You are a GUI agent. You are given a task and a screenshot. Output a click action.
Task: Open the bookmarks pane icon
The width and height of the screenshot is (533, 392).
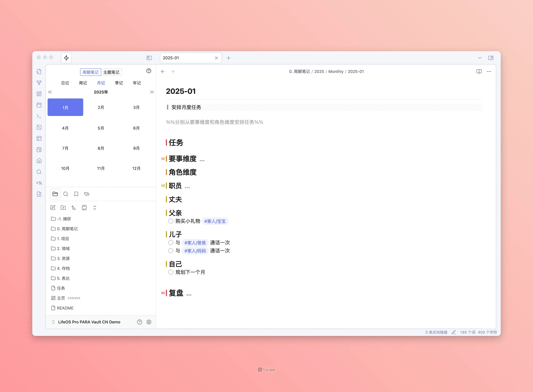[76, 194]
